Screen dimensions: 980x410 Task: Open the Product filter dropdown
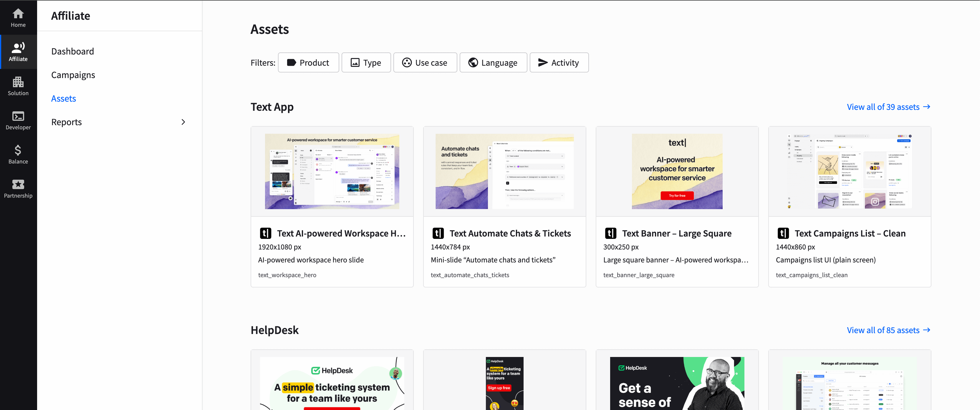[x=308, y=62]
